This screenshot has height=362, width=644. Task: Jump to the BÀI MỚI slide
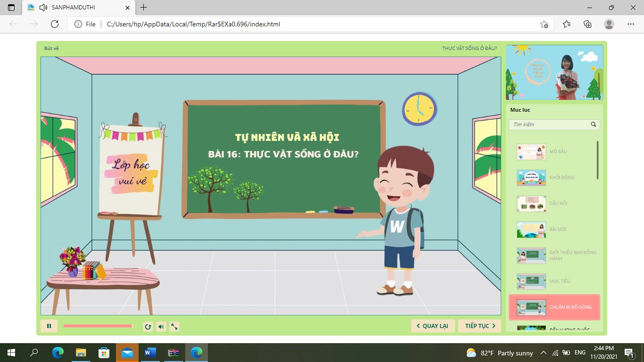tap(558, 230)
